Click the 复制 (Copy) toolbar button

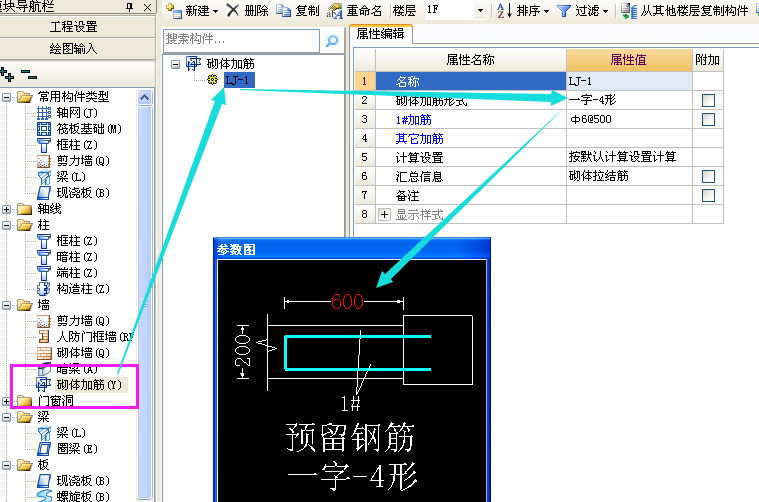(x=298, y=10)
